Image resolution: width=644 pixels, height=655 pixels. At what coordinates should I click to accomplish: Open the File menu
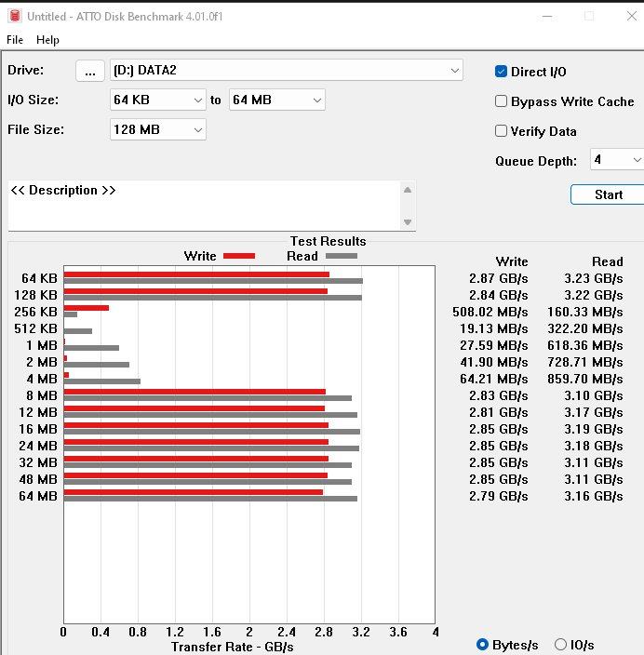(x=15, y=40)
